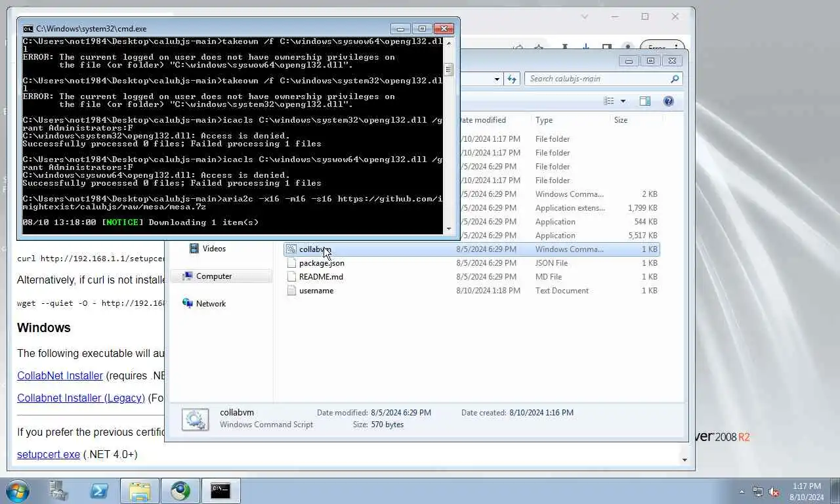This screenshot has height=504, width=840.
Task: Sort the file list by the Size column
Action: (635, 120)
